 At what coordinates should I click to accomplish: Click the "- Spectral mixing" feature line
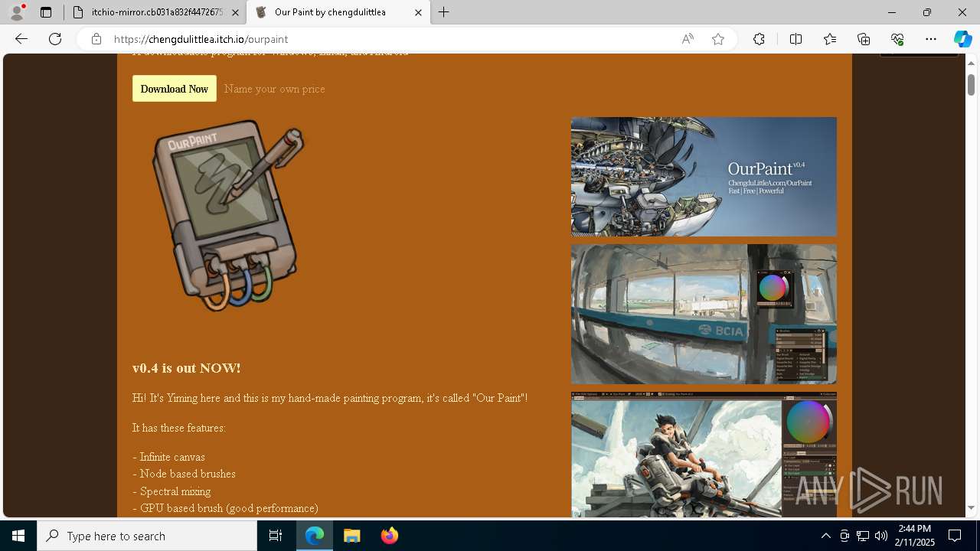coord(171,491)
